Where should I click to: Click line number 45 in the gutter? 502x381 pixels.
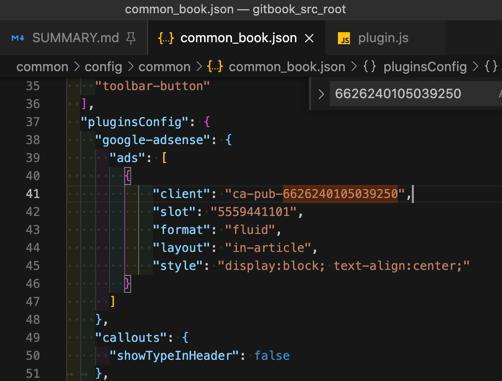pos(33,266)
